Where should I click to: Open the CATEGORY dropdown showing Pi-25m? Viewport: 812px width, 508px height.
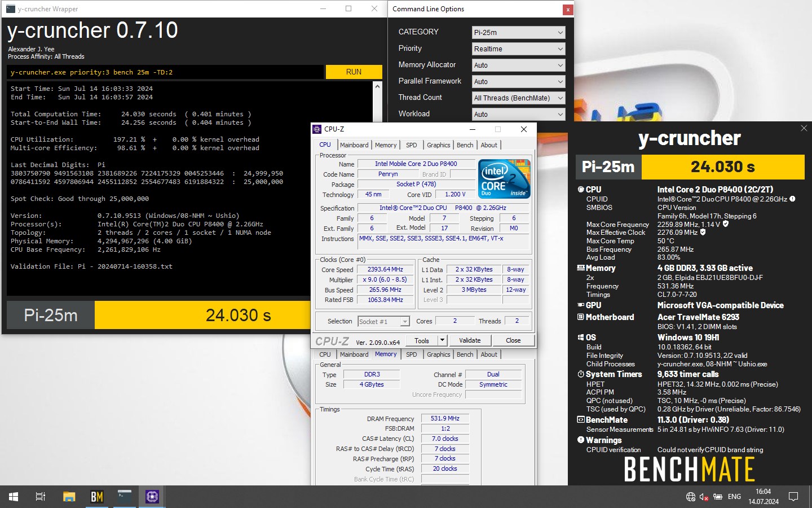click(x=518, y=33)
